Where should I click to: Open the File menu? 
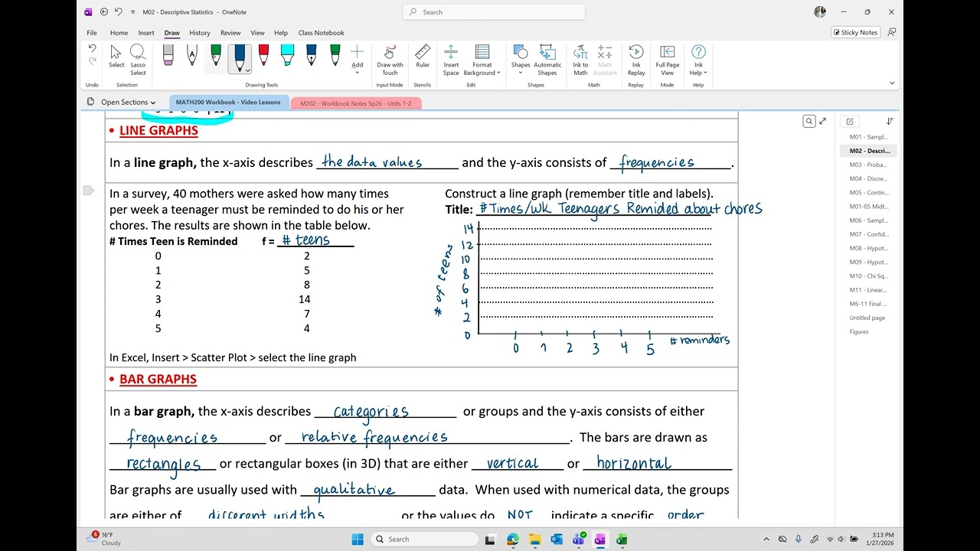[92, 33]
